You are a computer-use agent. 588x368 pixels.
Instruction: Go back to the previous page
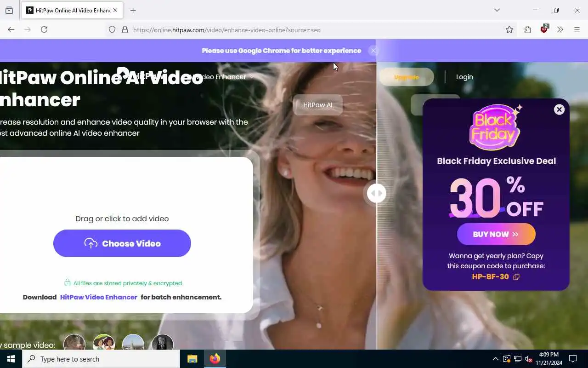[11, 29]
